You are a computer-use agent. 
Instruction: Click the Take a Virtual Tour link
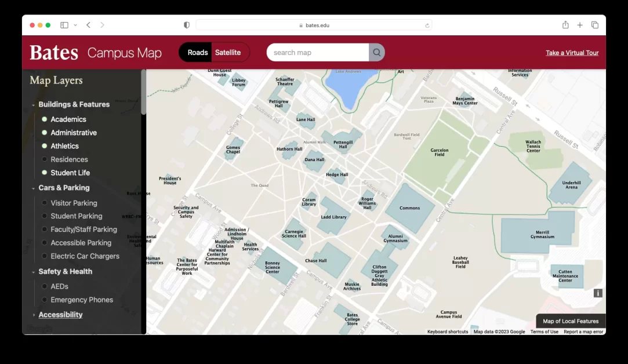point(572,52)
